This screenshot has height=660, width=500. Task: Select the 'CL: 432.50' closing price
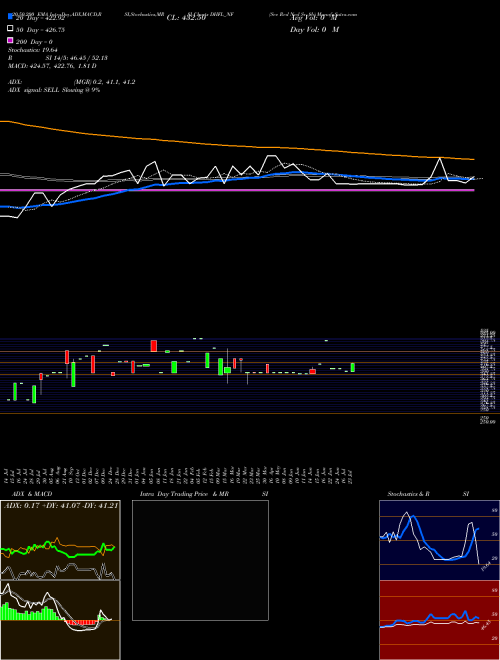[186, 18]
